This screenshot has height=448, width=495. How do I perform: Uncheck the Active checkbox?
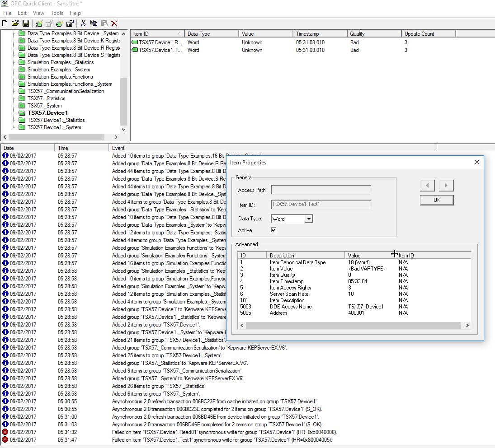273,230
